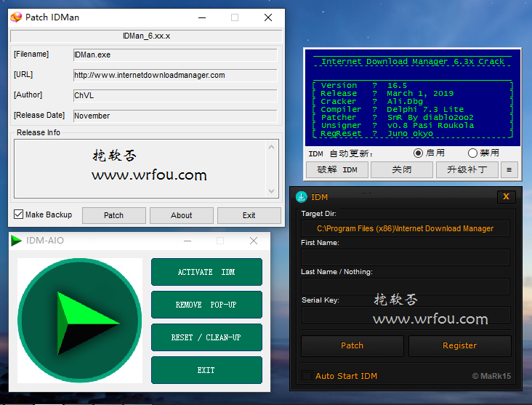This screenshot has width=532, height=405.
Task: Click the First Name input field
Action: pyautogui.click(x=406, y=257)
